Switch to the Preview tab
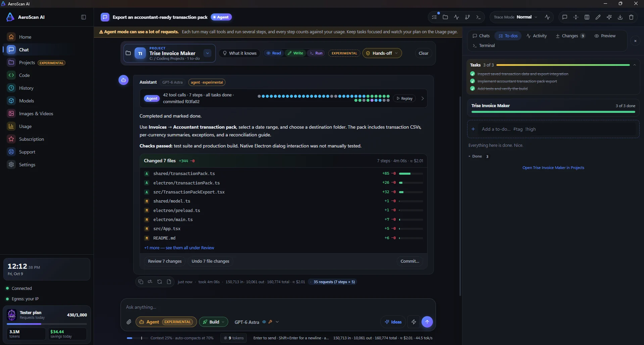Viewport: 644px width, 345px height. click(605, 36)
